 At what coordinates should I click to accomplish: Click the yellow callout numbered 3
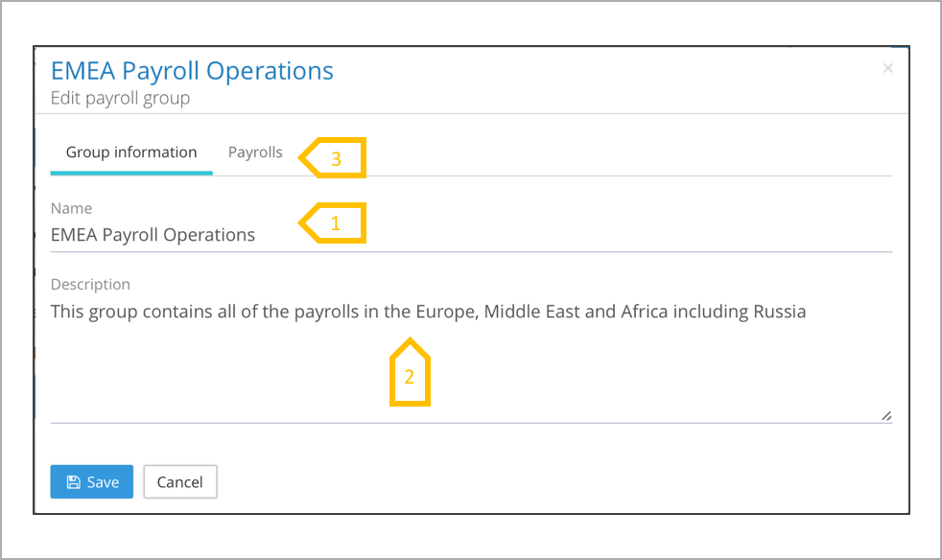point(335,159)
